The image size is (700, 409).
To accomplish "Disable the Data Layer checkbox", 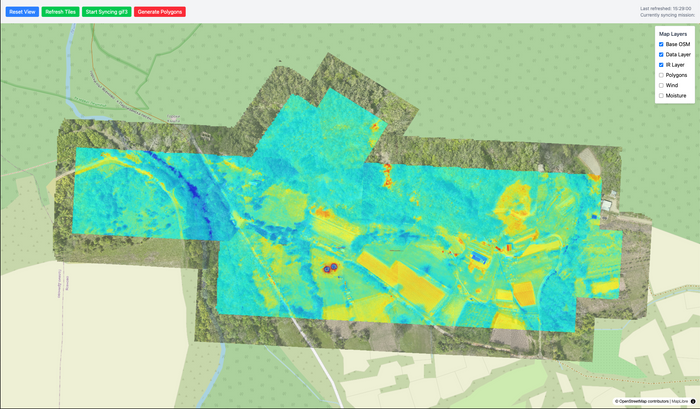I will 661,54.
